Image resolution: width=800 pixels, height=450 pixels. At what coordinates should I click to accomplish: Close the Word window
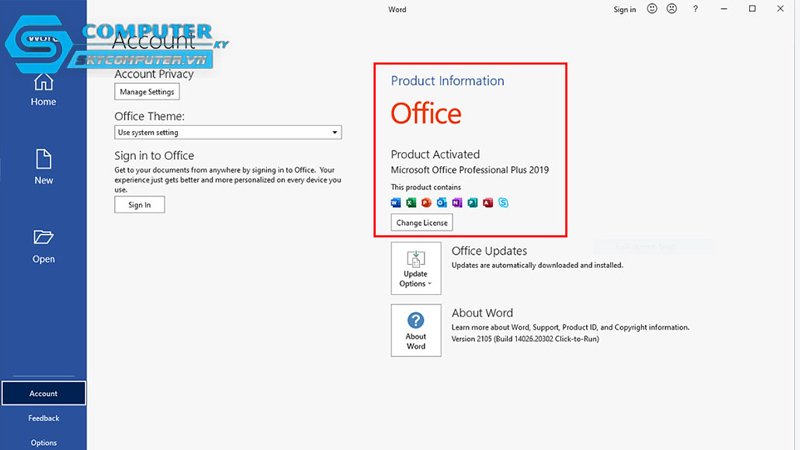pos(780,9)
